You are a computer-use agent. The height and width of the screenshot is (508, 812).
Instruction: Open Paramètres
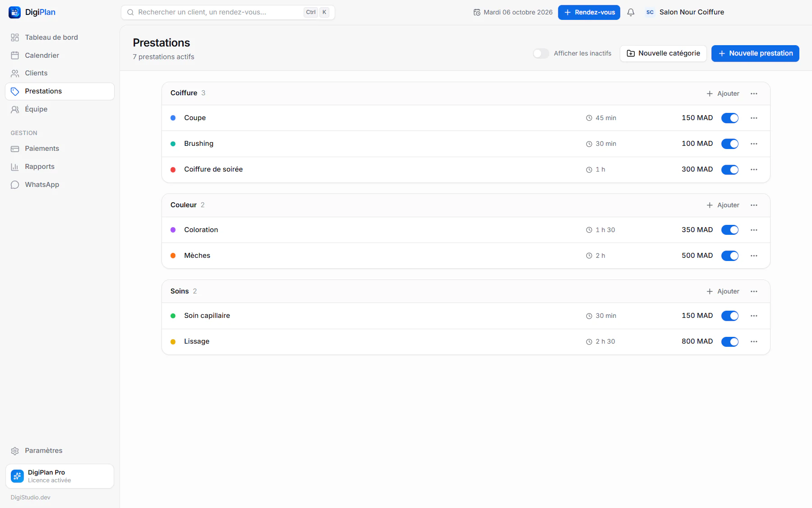(x=60, y=451)
